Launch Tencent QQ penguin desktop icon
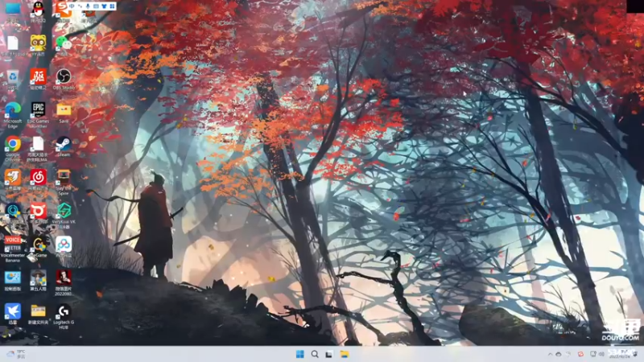 38,10
